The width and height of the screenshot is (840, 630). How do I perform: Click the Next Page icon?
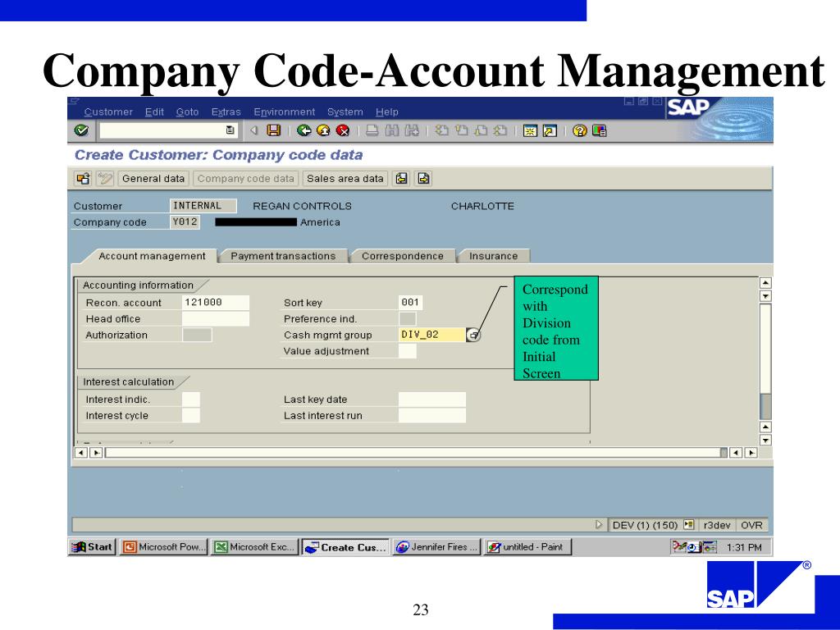coord(481,130)
